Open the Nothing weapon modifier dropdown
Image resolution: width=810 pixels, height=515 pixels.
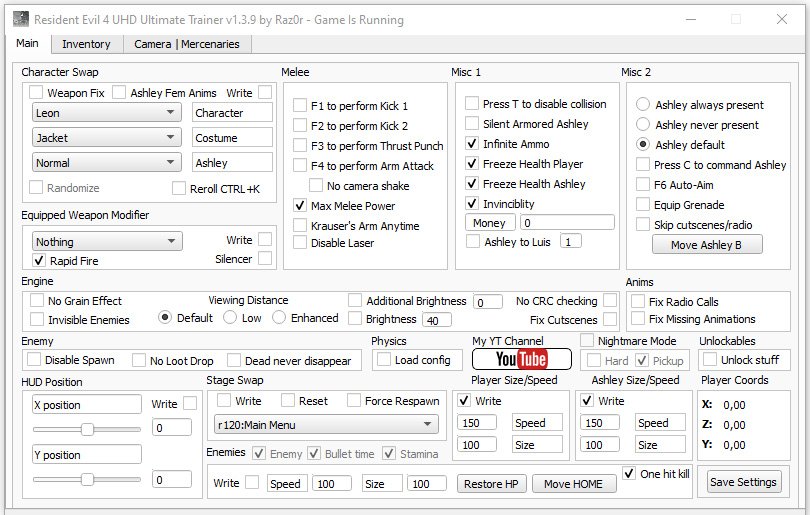107,241
